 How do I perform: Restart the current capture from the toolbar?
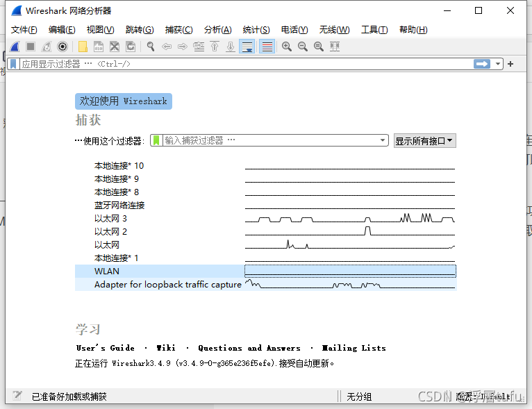47,47
